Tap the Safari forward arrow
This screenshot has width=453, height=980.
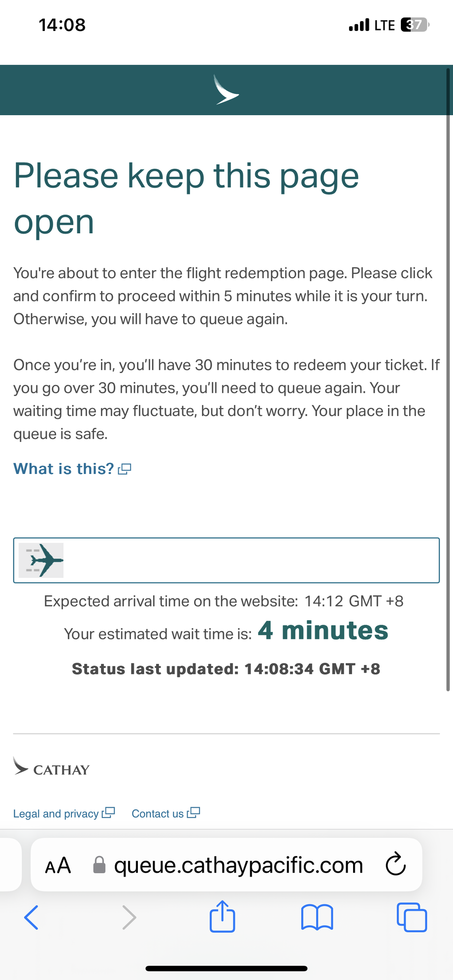click(x=129, y=917)
